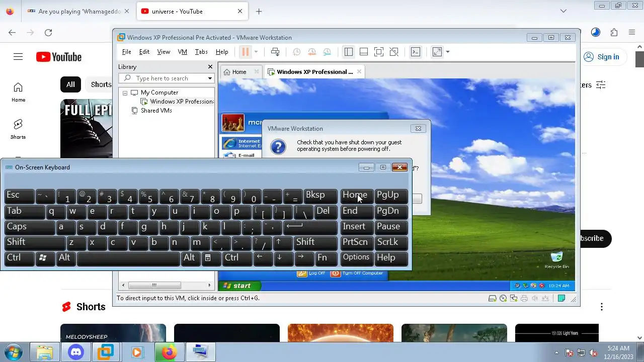Click the YouTube Sign in button

[x=602, y=57]
